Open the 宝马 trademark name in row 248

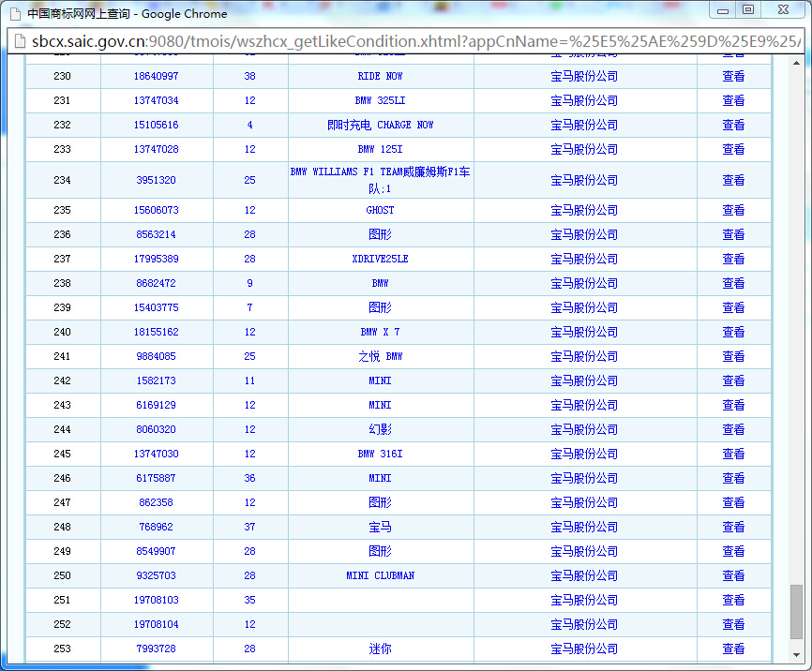point(380,527)
